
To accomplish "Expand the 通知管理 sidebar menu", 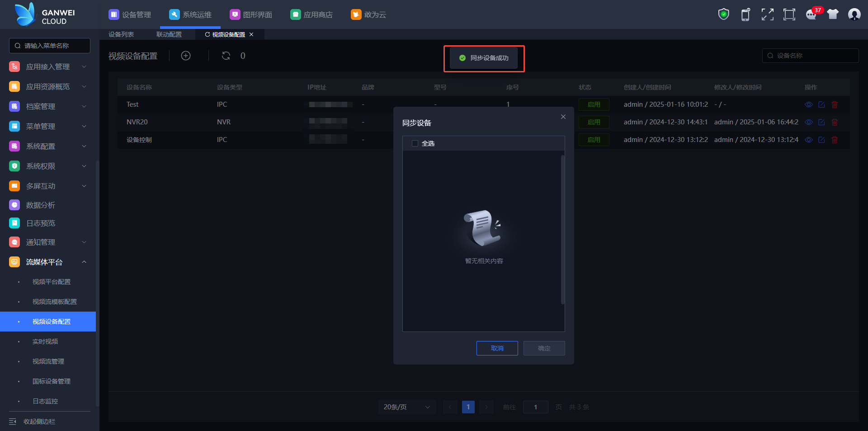I will 48,242.
